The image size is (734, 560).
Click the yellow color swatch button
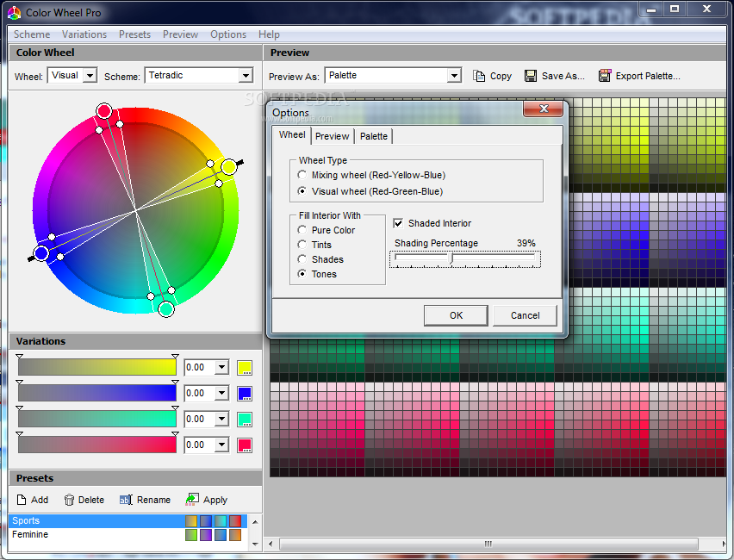tap(245, 368)
